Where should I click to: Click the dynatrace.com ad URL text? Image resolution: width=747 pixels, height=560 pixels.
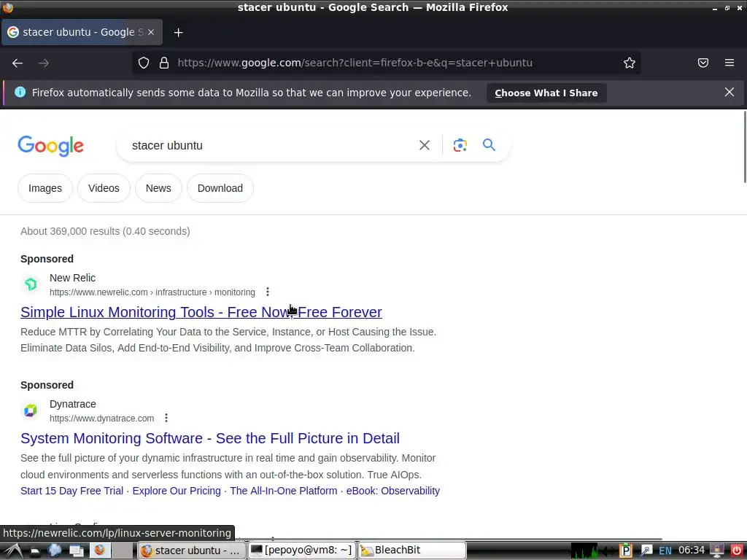[102, 418]
